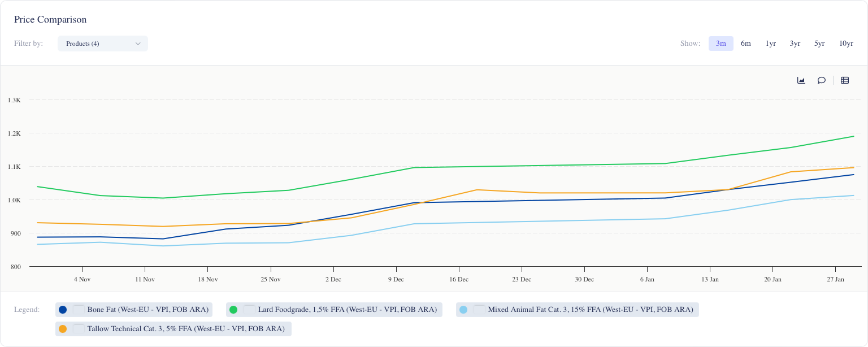
Task: Expand the filter chevron next to Products
Action: 137,44
